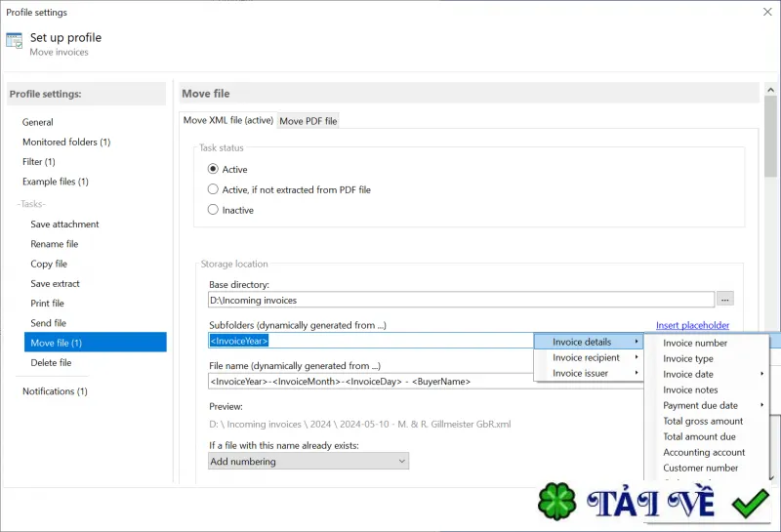Image resolution: width=781 pixels, height=532 pixels.
Task: Click the Base directory input field
Action: (x=461, y=300)
